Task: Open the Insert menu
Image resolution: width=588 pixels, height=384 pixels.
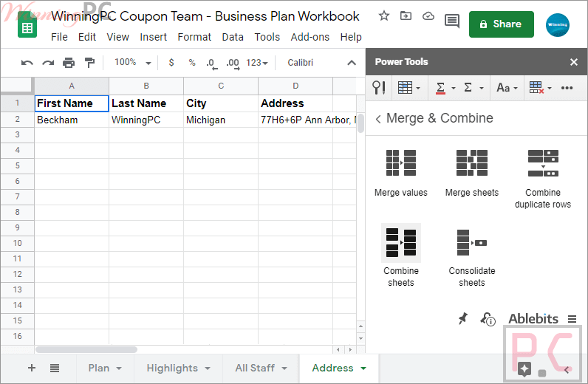Action: click(x=153, y=37)
